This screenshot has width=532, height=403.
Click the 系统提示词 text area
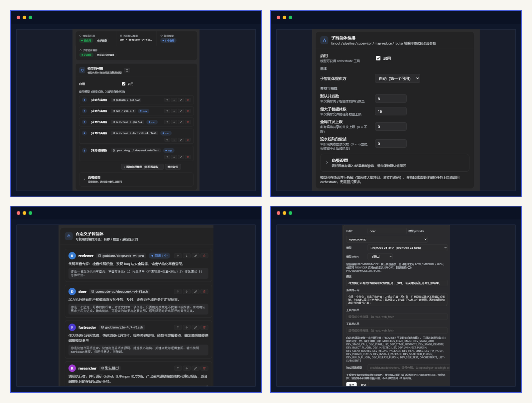[397, 300]
